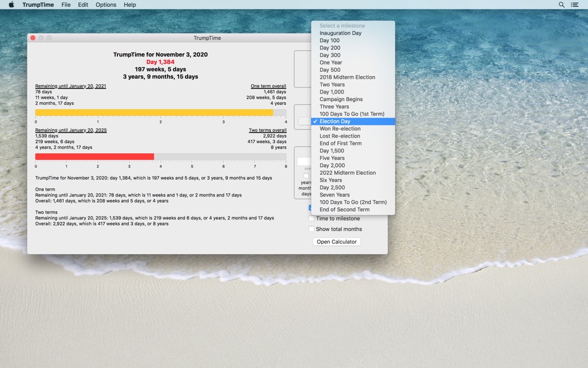
Task: Close the TrumpTime window
Action: (x=33, y=38)
